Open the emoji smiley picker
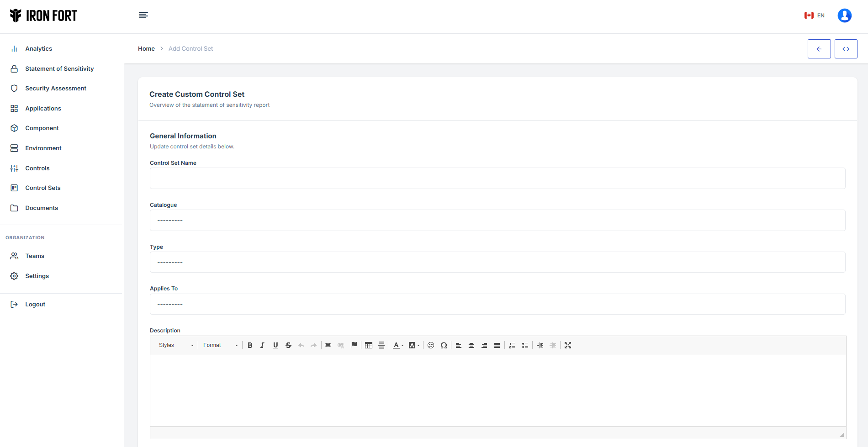 (x=431, y=346)
